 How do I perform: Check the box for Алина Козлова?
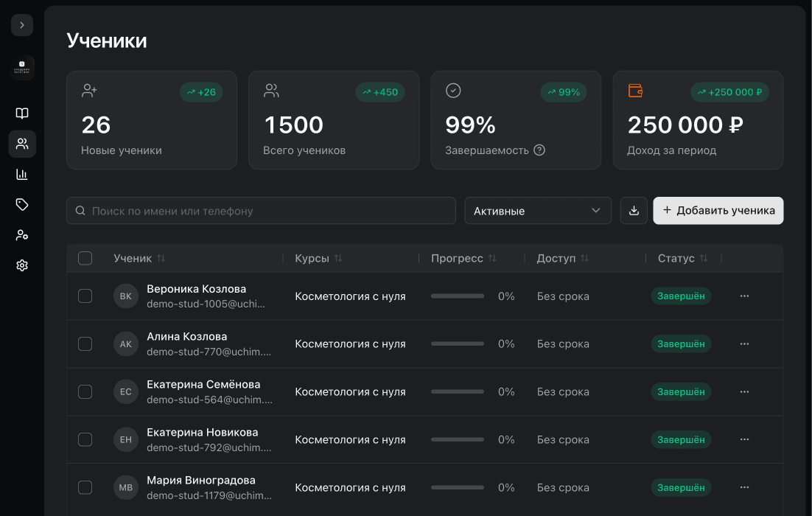tap(85, 344)
